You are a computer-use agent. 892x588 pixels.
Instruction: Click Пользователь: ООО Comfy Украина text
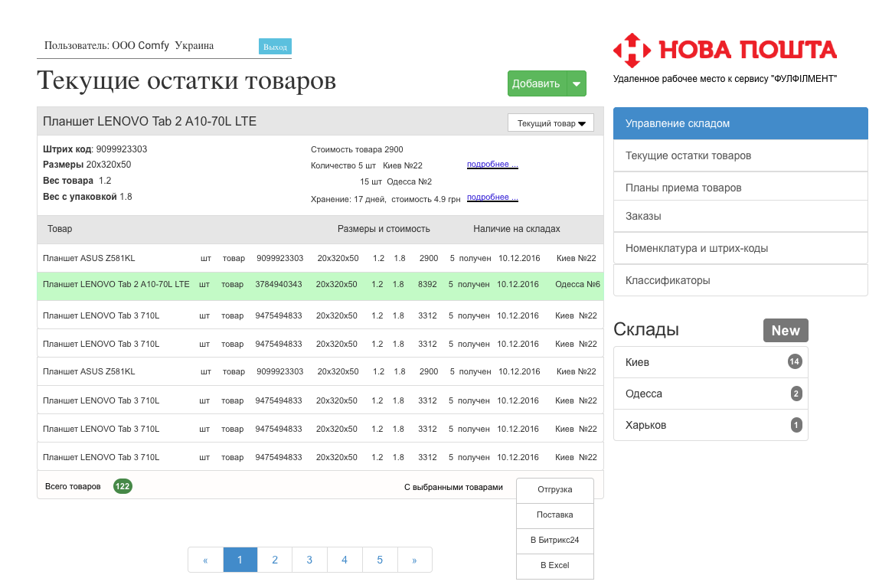pos(129,45)
